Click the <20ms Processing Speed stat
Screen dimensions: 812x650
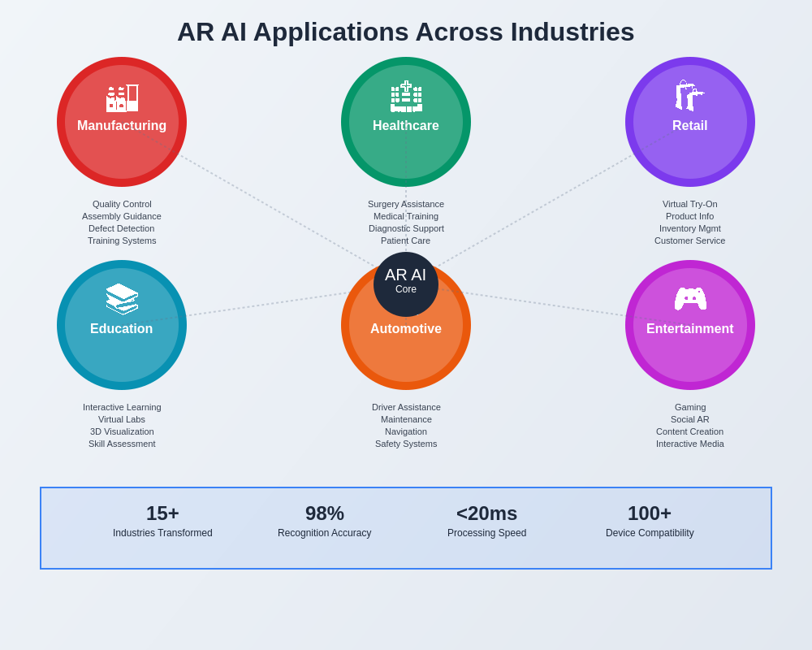point(486,521)
